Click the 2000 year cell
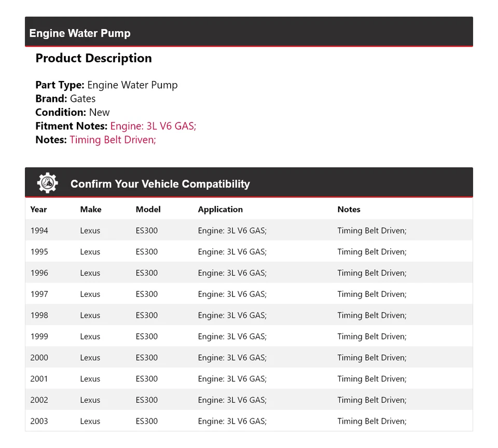 click(x=39, y=358)
